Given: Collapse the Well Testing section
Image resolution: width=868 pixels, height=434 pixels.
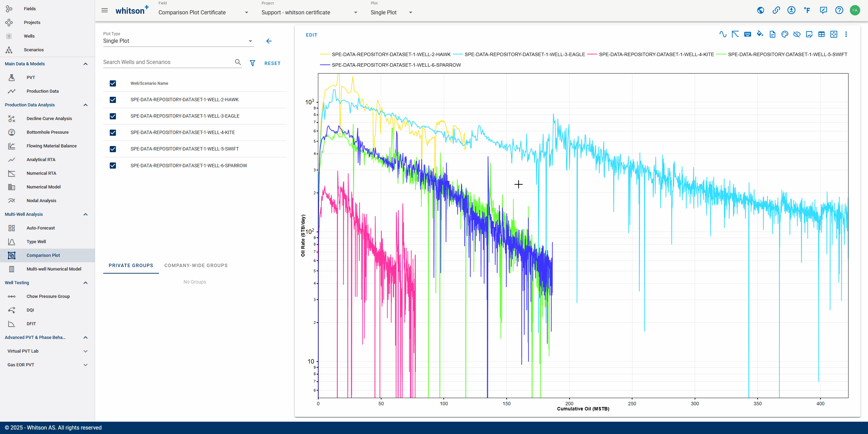Looking at the screenshot, I should [x=85, y=283].
